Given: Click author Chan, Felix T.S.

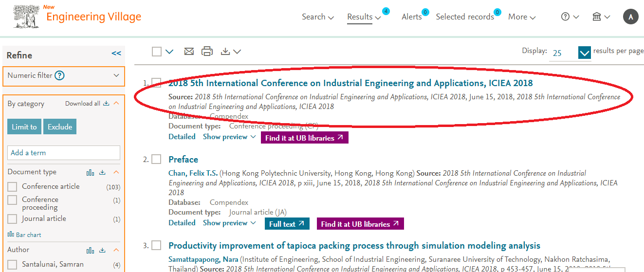Looking at the screenshot, I should click(193, 173).
